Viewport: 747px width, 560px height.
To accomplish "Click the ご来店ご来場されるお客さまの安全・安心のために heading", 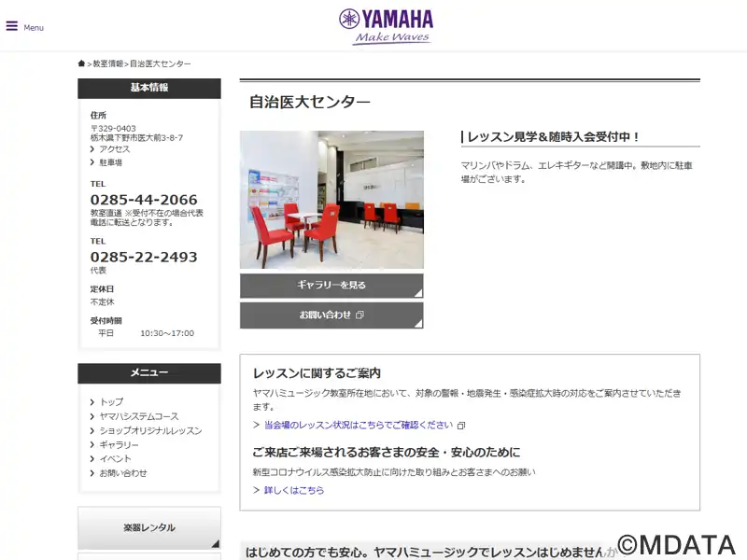I will pyautogui.click(x=387, y=453).
